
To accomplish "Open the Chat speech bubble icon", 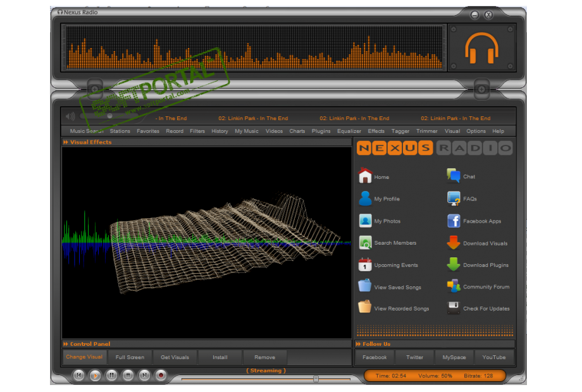I will click(x=454, y=176).
